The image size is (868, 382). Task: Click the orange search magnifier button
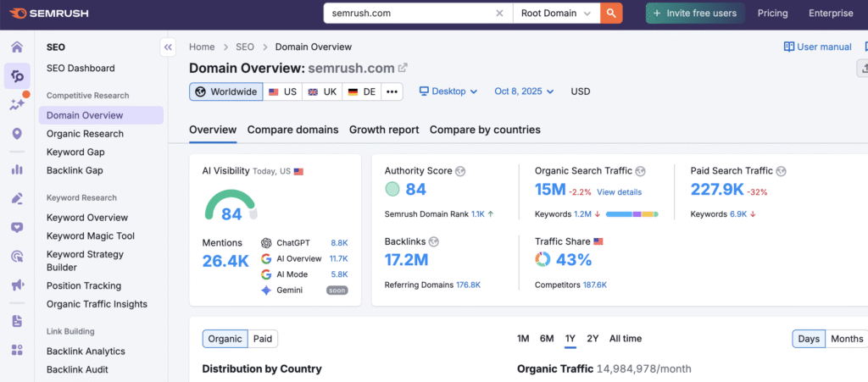coord(611,13)
